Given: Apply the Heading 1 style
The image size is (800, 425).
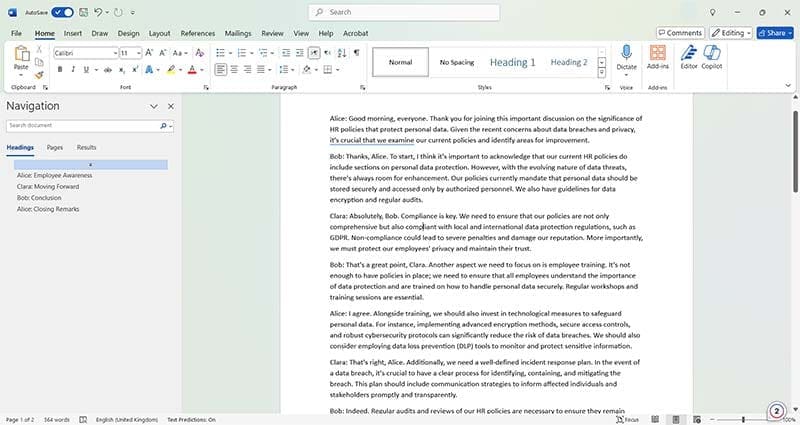Looking at the screenshot, I should [512, 62].
